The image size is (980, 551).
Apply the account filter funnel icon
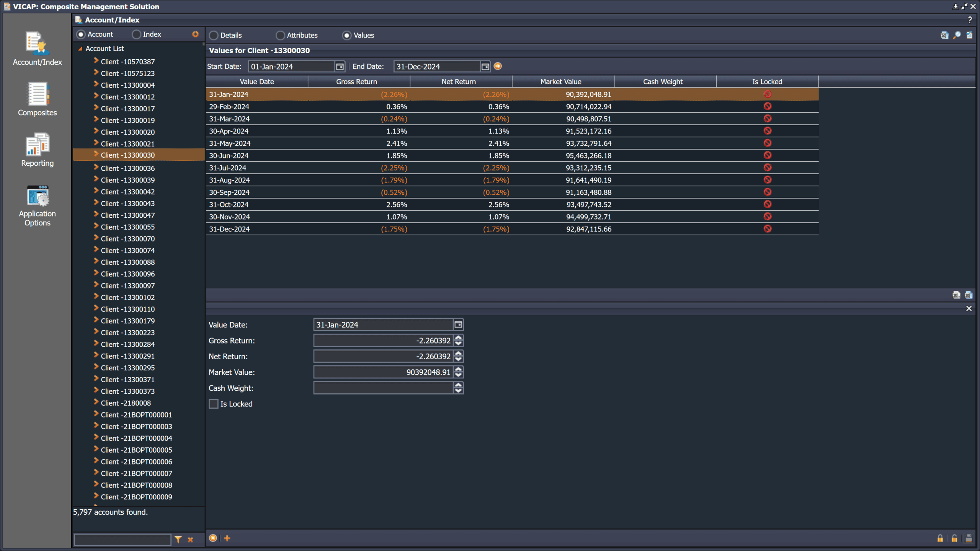(178, 539)
